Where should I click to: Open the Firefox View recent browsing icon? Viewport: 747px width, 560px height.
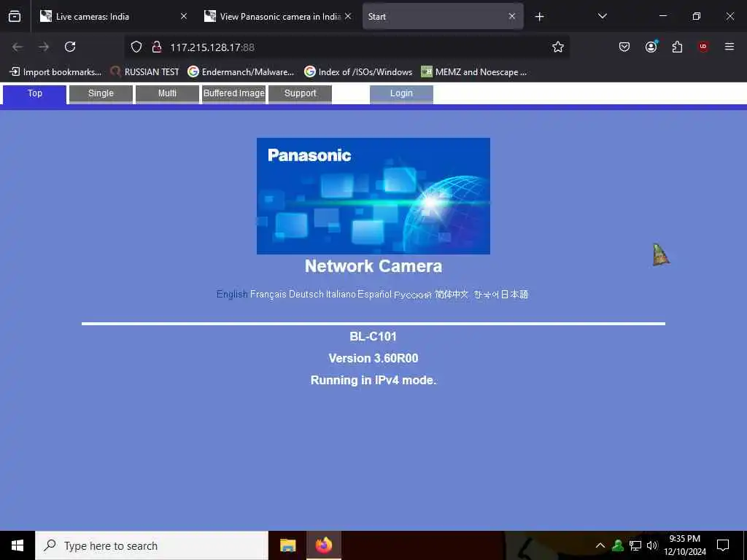(x=15, y=17)
